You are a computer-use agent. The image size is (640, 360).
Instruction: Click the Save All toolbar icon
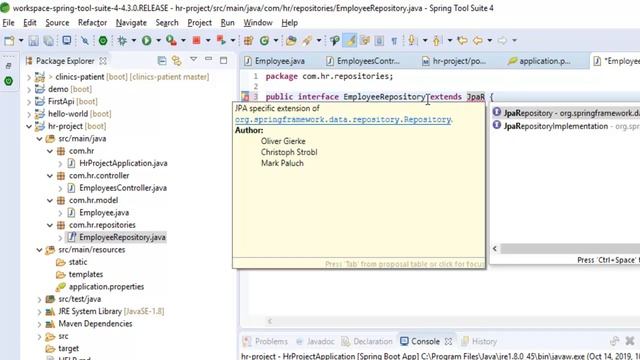click(49, 40)
